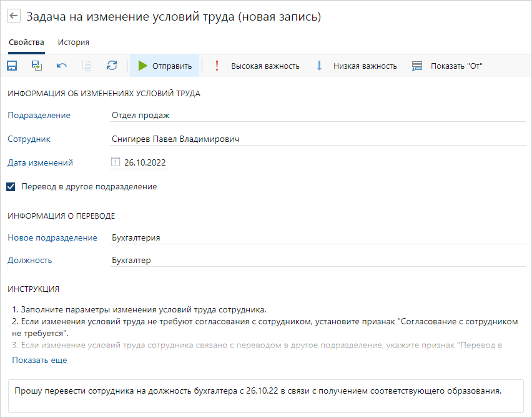
Task: Click the Undo changes icon
Action: tap(61, 65)
